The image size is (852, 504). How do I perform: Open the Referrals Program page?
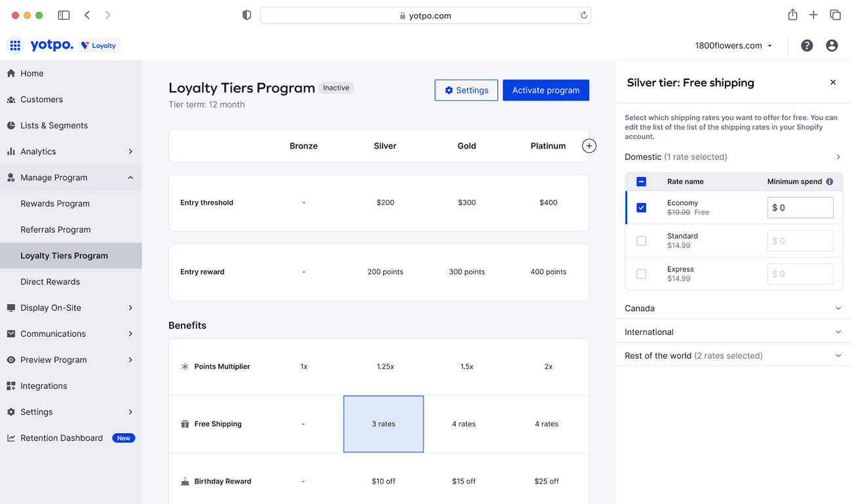point(56,229)
